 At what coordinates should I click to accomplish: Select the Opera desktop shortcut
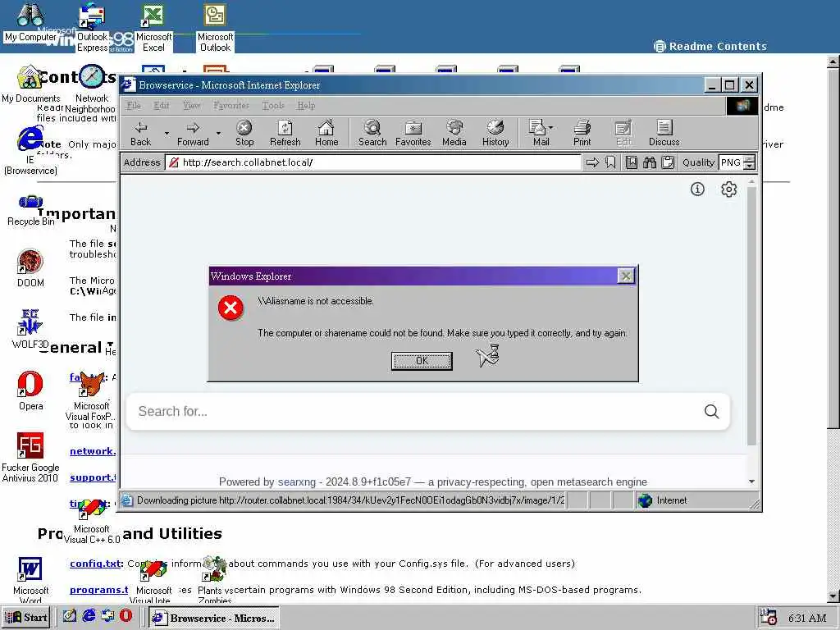click(x=30, y=390)
